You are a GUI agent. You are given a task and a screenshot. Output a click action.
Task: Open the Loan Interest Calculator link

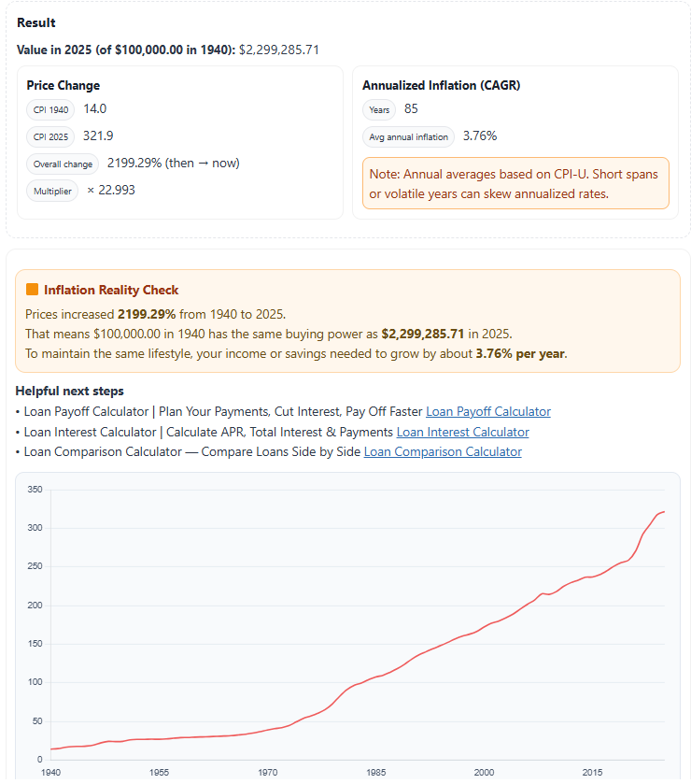pos(462,433)
